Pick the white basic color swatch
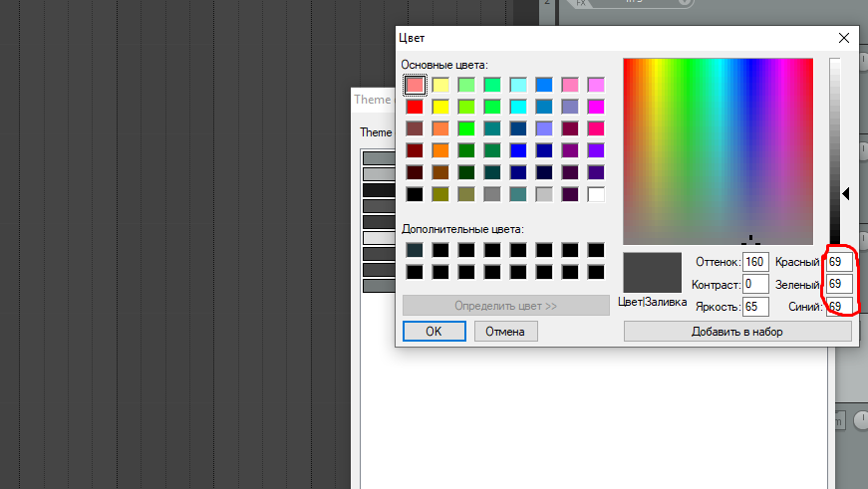Viewport: 868px width, 489px height. [x=596, y=194]
